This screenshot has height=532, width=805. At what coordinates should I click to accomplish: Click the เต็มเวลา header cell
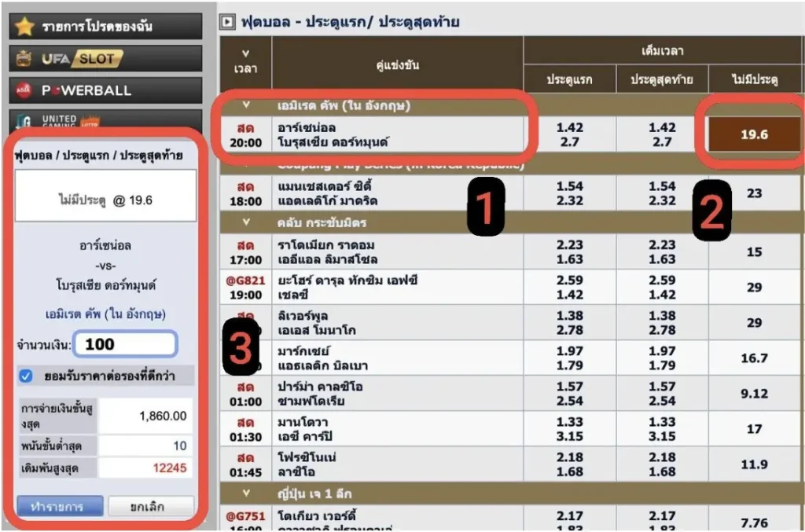click(662, 51)
